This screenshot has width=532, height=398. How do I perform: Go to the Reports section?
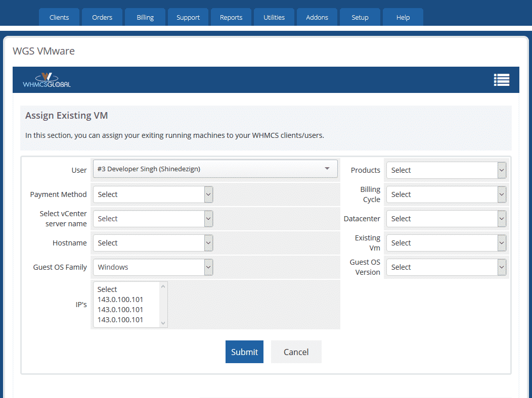(231, 17)
